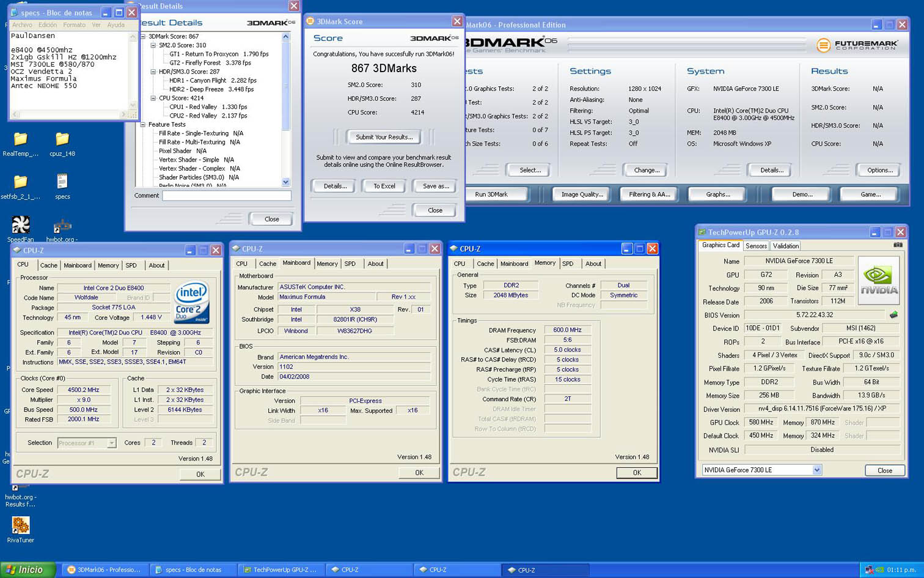
Task: Click the BIOS save icon in GPU-Z
Action: [893, 315]
